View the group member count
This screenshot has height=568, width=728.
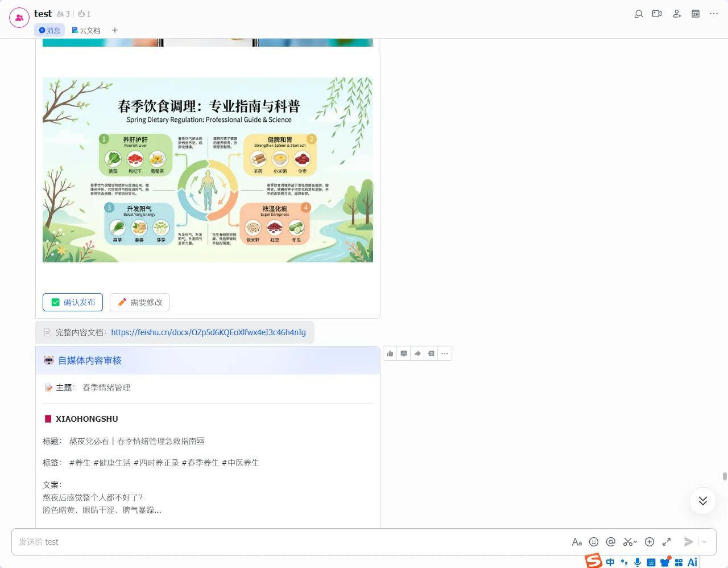pyautogui.click(x=63, y=14)
